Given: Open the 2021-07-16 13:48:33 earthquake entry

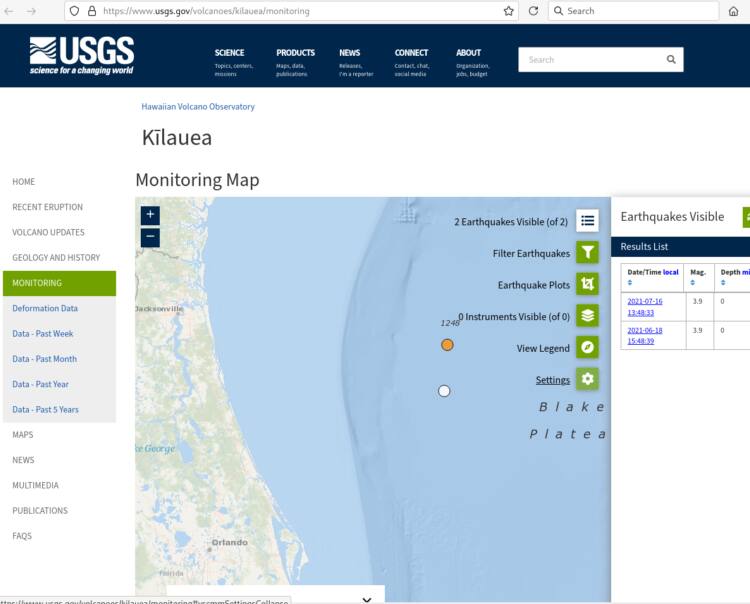Looking at the screenshot, I should click(x=645, y=307).
